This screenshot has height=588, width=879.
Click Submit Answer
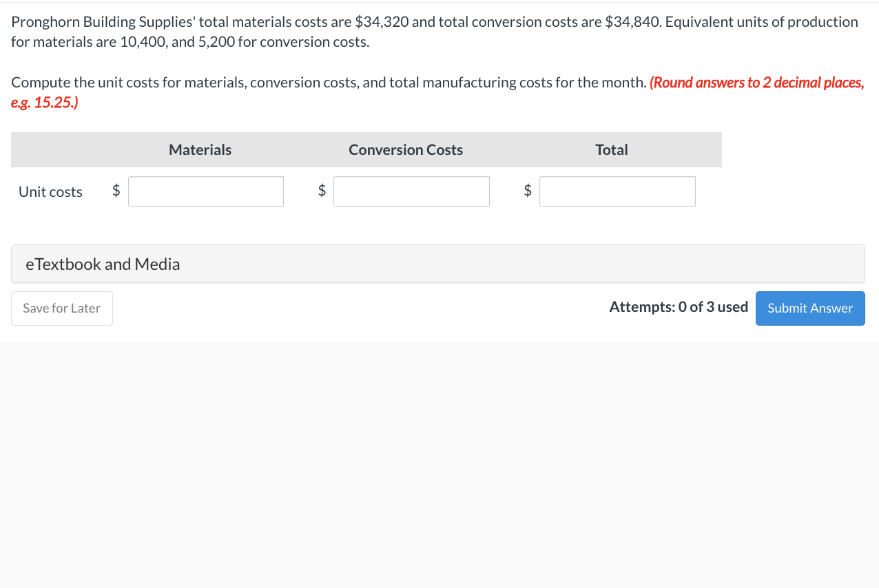pyautogui.click(x=810, y=308)
